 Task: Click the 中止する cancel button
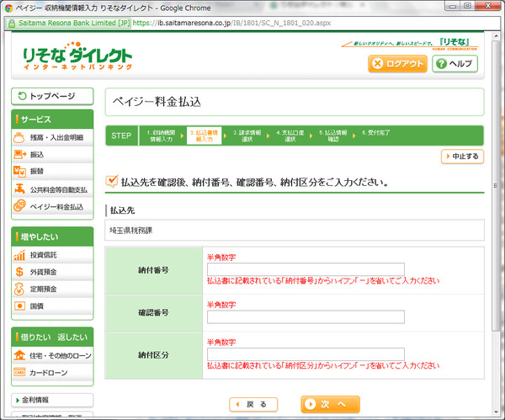click(462, 157)
